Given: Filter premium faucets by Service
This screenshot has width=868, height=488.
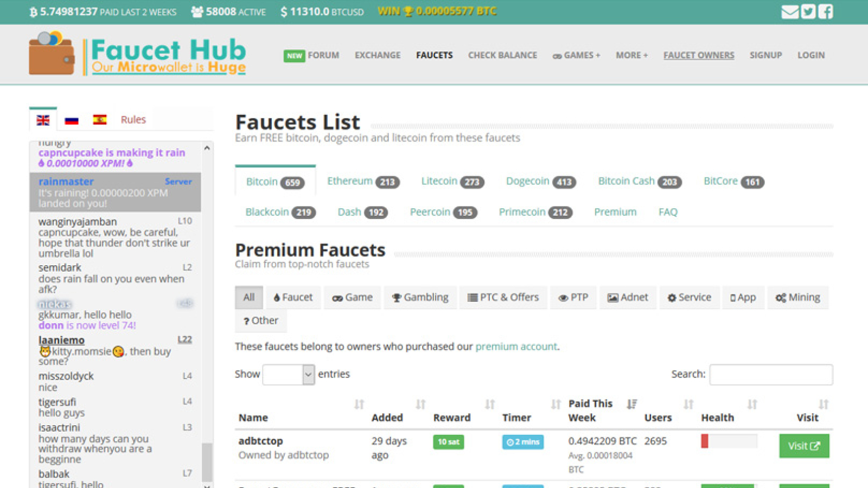Looking at the screenshot, I should (x=690, y=297).
